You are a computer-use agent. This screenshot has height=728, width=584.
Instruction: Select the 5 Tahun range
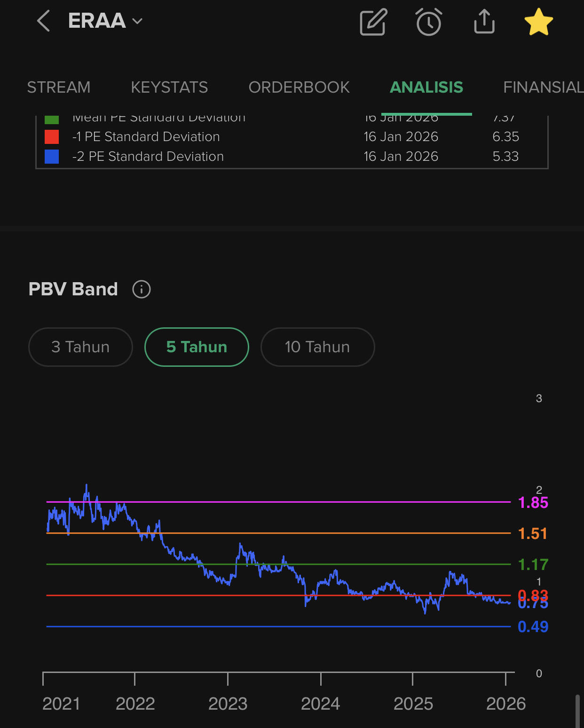[x=197, y=347]
